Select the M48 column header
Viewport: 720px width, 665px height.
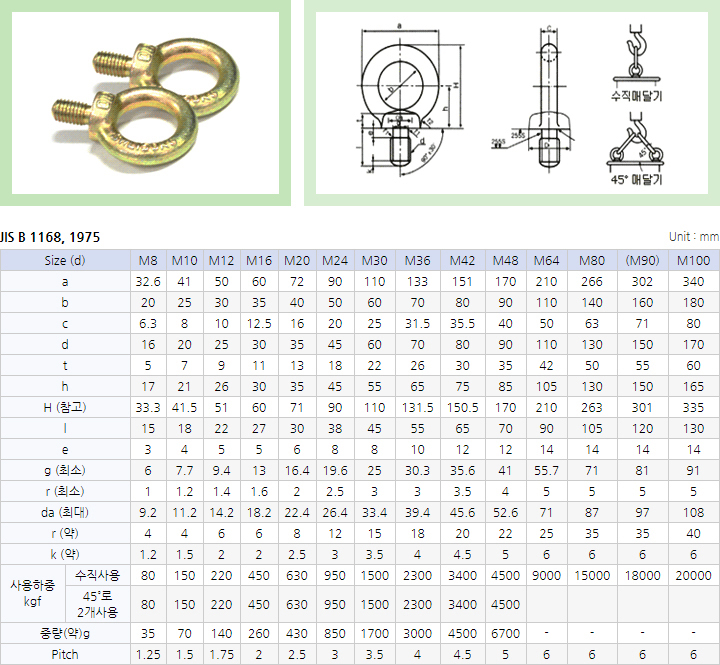(506, 260)
